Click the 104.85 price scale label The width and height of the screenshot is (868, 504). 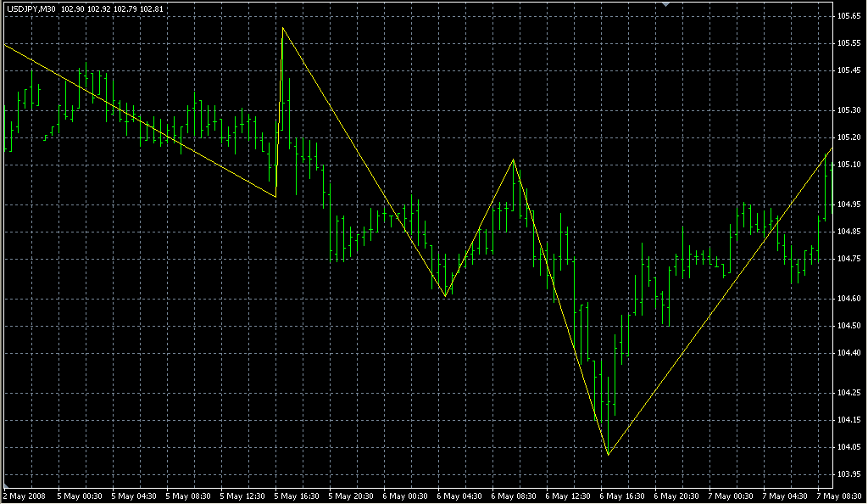(x=849, y=232)
